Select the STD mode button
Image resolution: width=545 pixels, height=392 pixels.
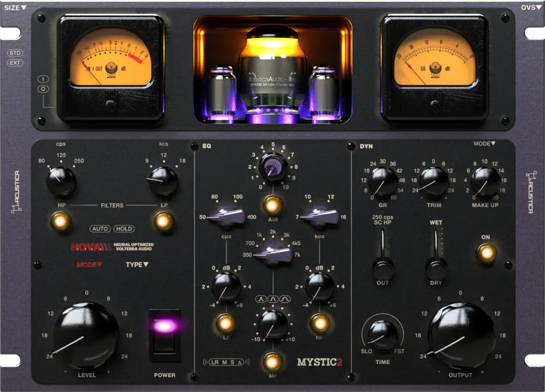pyautogui.click(x=15, y=53)
